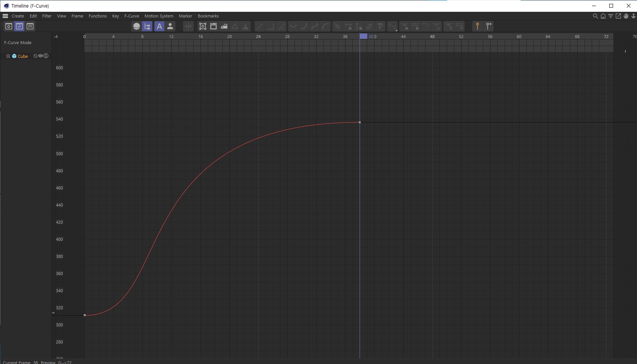Open the hamburger menu in menu bar
This screenshot has width=637, height=364.
[x=5, y=16]
